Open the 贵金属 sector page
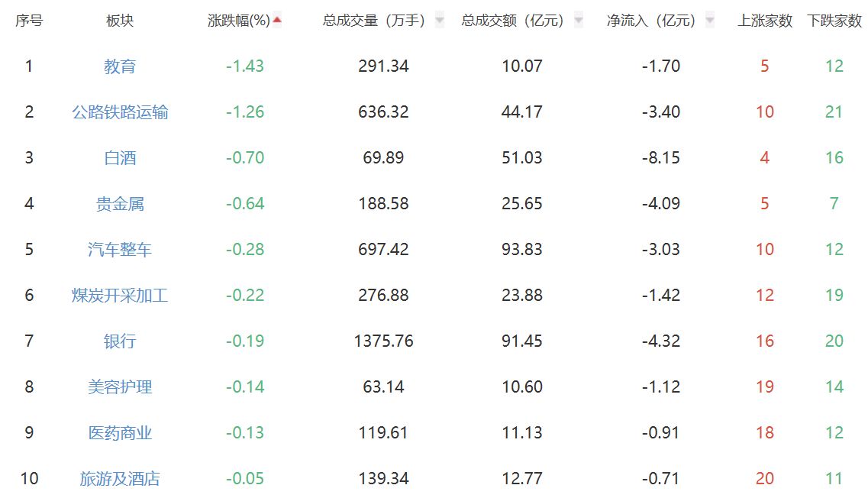 [x=120, y=204]
